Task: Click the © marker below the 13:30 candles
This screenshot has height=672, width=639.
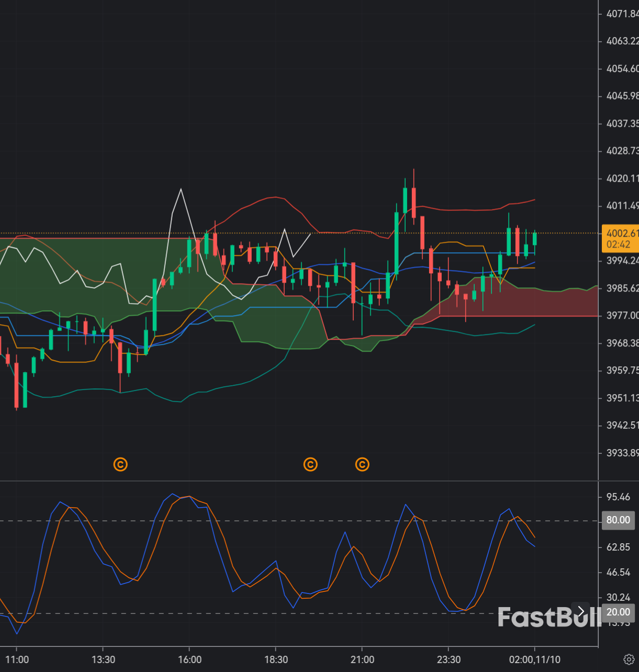Action: [120, 464]
